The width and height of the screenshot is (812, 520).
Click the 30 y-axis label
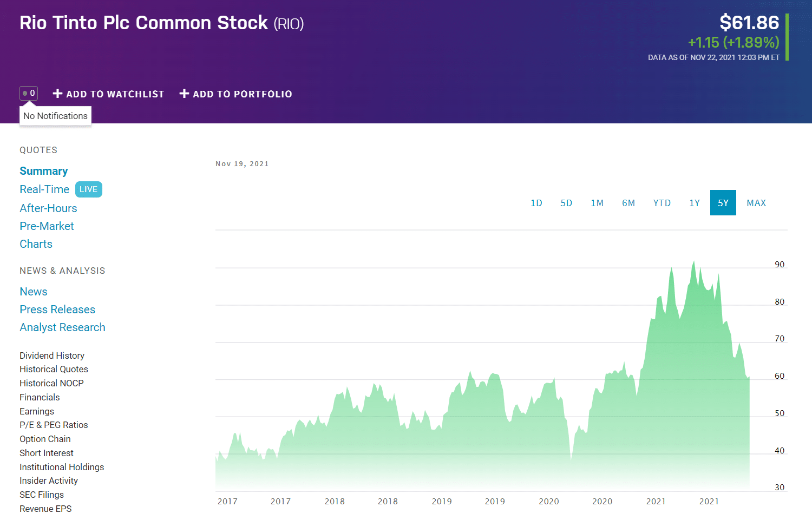tap(780, 488)
